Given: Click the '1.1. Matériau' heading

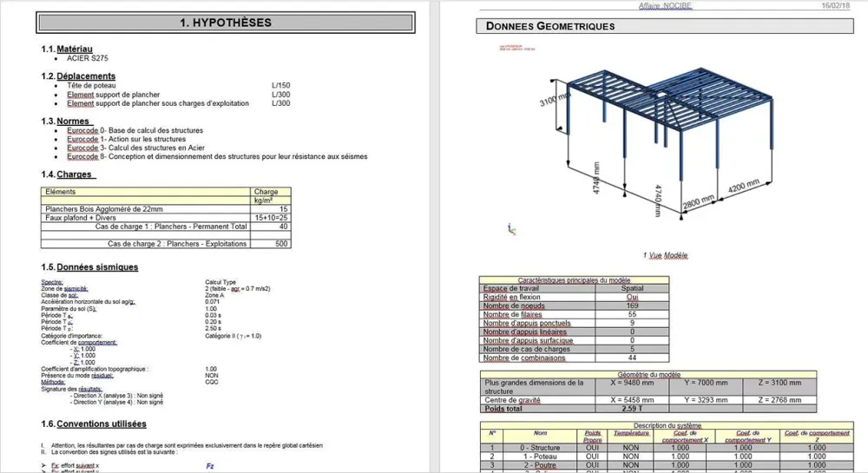Looking at the screenshot, I should click(67, 49).
